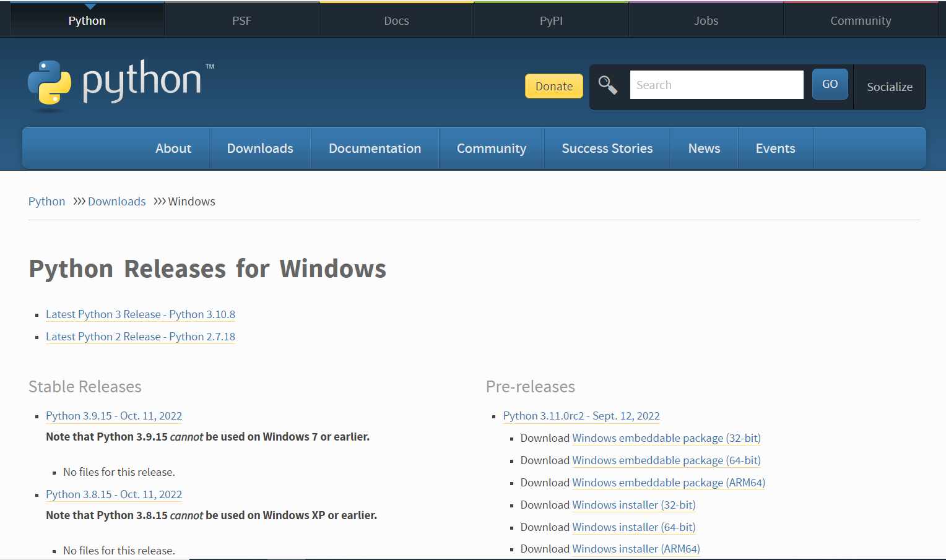Click the Windows breadcrumb text

pos(192,202)
